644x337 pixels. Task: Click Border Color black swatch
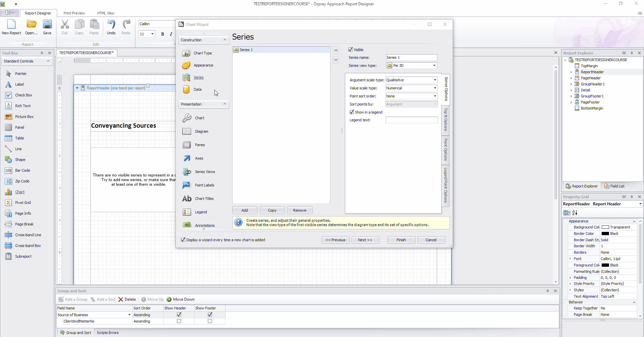tap(605, 234)
